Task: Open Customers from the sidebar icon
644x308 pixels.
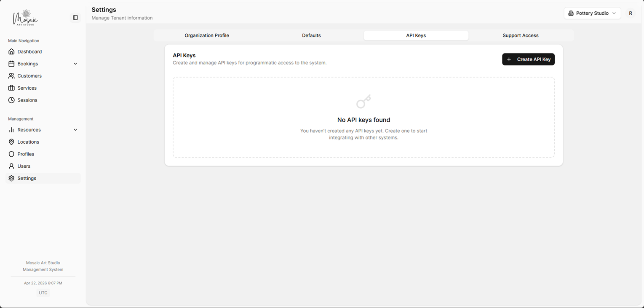Action: click(x=11, y=76)
